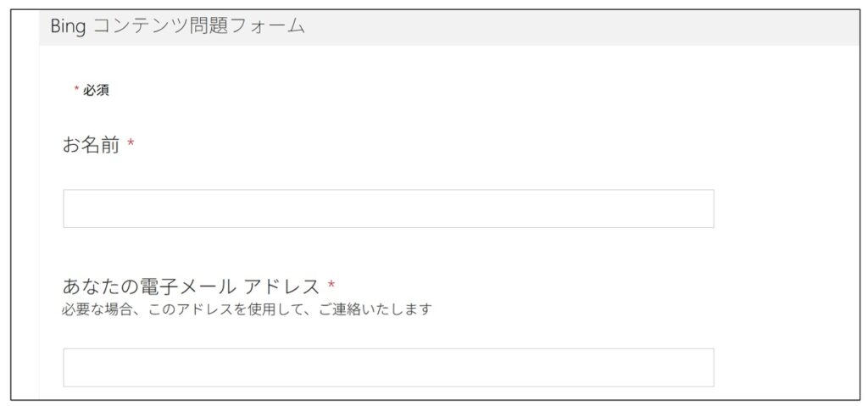Click the red asterisk beside お名前

click(x=131, y=146)
